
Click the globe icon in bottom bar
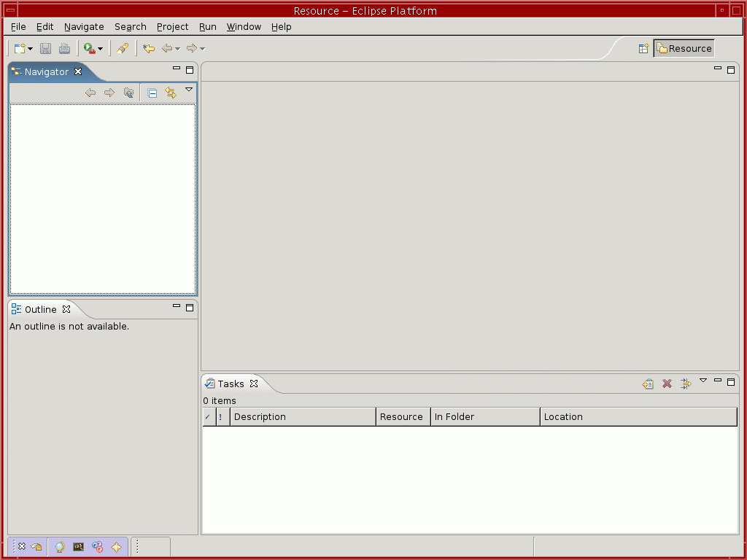60,547
